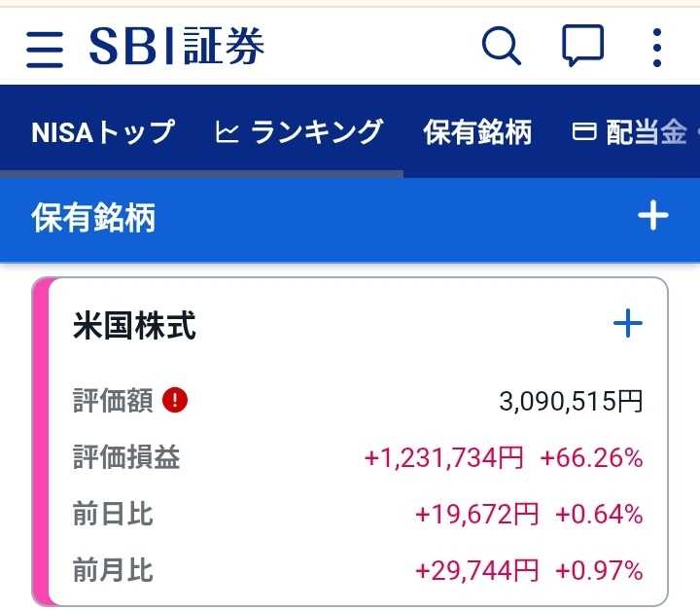The image size is (700, 611).
Task: Click the ranking chart icon
Action: pos(227,132)
